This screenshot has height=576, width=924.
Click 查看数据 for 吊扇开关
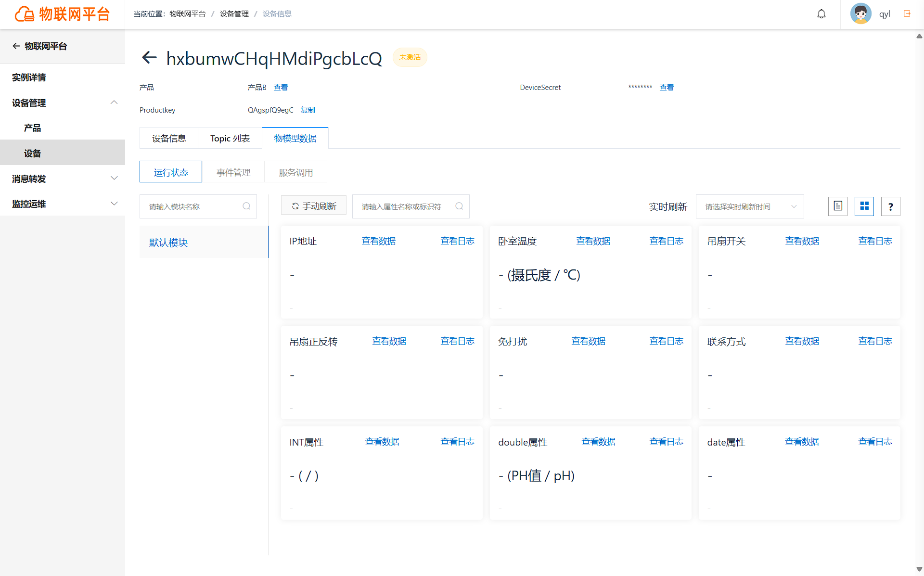pos(802,241)
